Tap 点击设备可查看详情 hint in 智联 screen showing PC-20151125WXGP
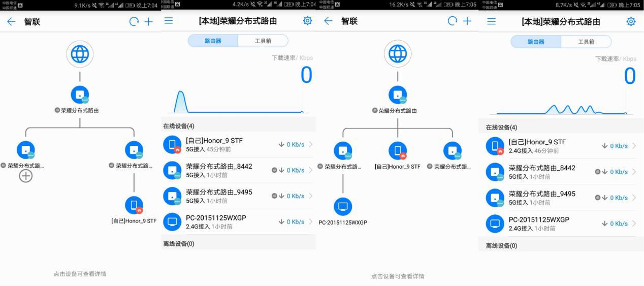Viewport: 644px width, 286px height. coord(398,276)
